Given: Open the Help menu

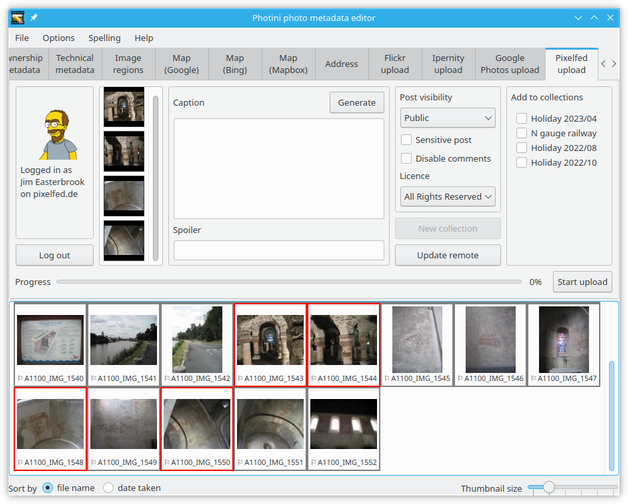Looking at the screenshot, I should [x=144, y=38].
